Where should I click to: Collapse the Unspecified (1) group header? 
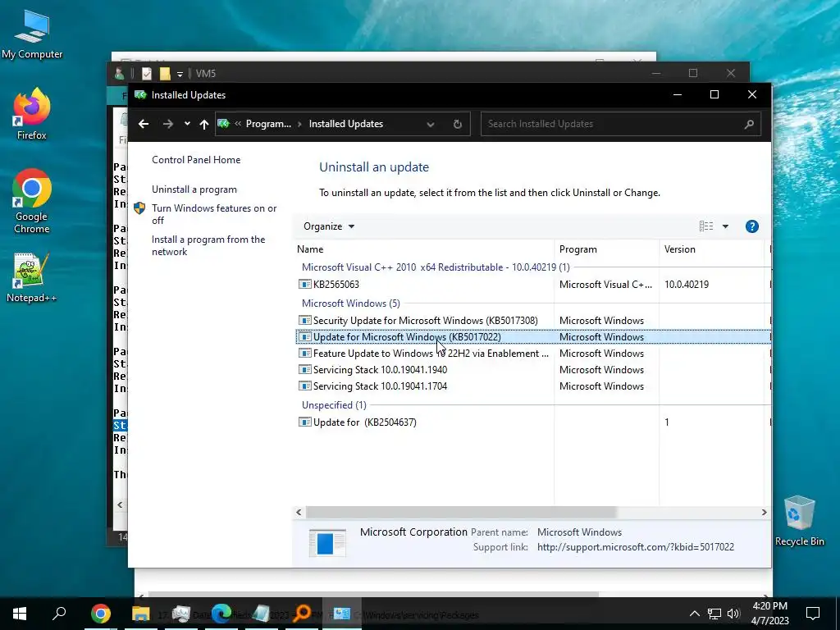click(x=334, y=405)
